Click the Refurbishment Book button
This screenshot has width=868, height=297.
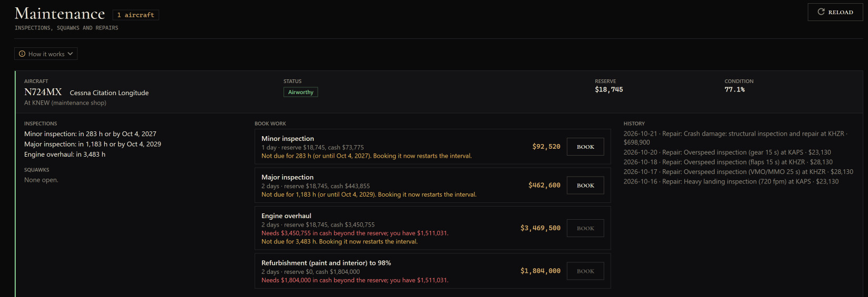tap(586, 271)
